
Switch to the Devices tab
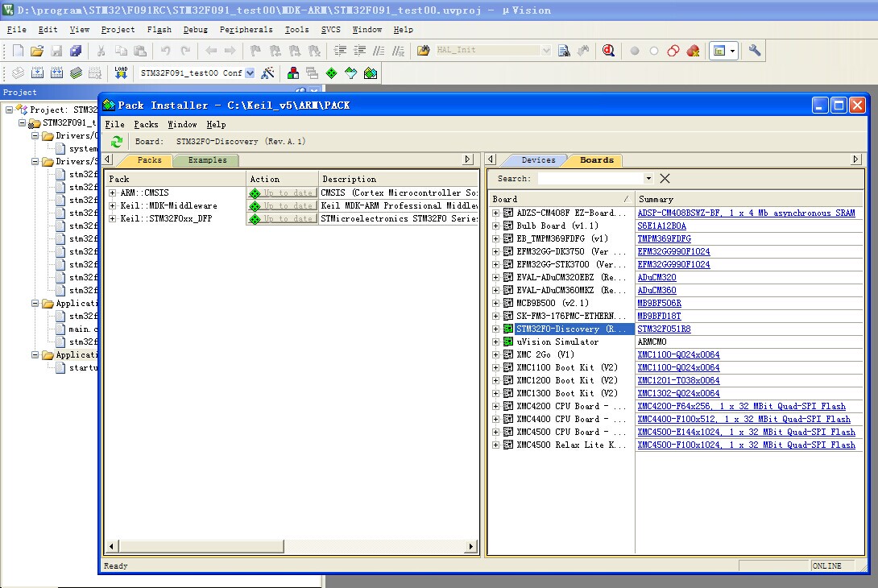click(x=538, y=160)
